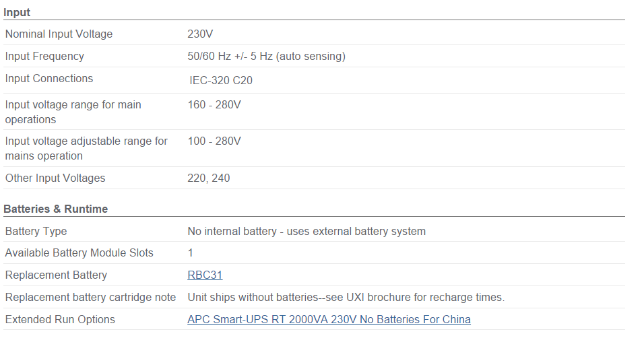This screenshot has height=338, width=644.
Task: Click the 50/60 Hz auto sensing value
Action: click(266, 56)
